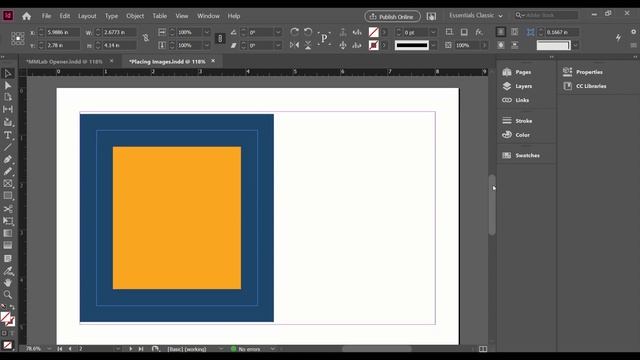Toggle split layout view
The height and width of the screenshot is (360, 640).
[x=483, y=349]
